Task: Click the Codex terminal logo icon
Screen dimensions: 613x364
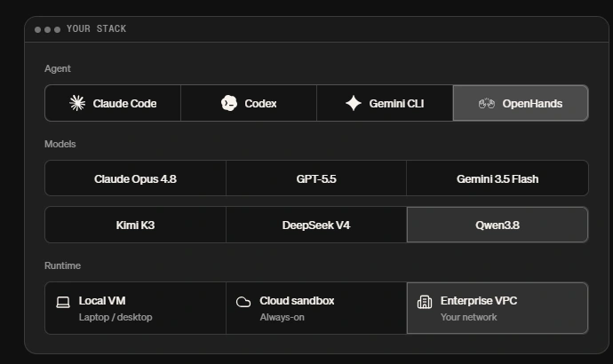Action: click(229, 103)
